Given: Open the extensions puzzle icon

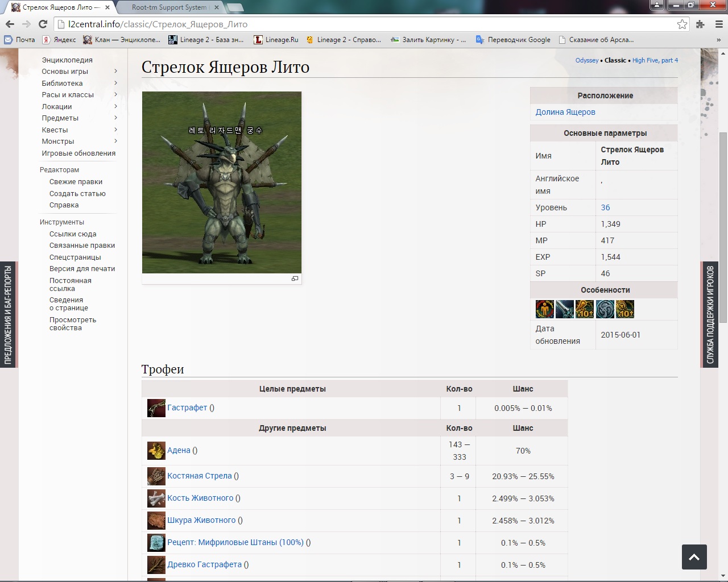Looking at the screenshot, I should click(x=700, y=24).
